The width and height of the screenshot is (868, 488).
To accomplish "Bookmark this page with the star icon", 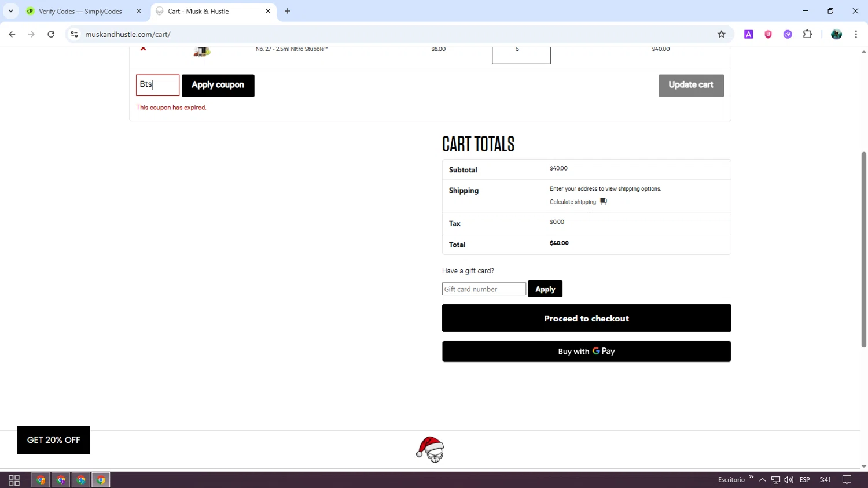I will click(x=721, y=34).
